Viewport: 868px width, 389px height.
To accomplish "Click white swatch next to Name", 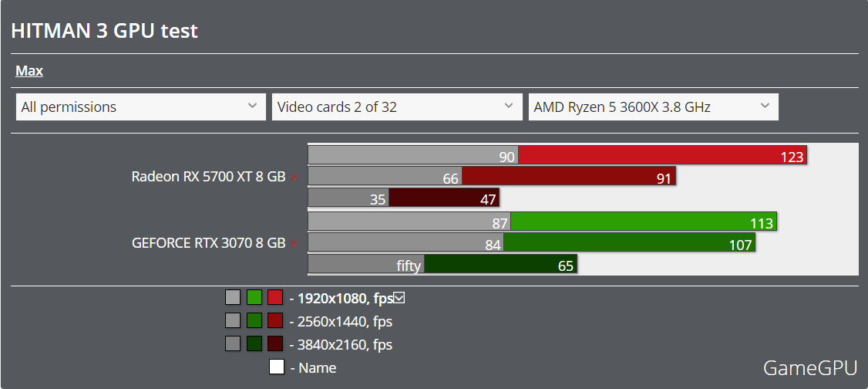I will click(277, 367).
